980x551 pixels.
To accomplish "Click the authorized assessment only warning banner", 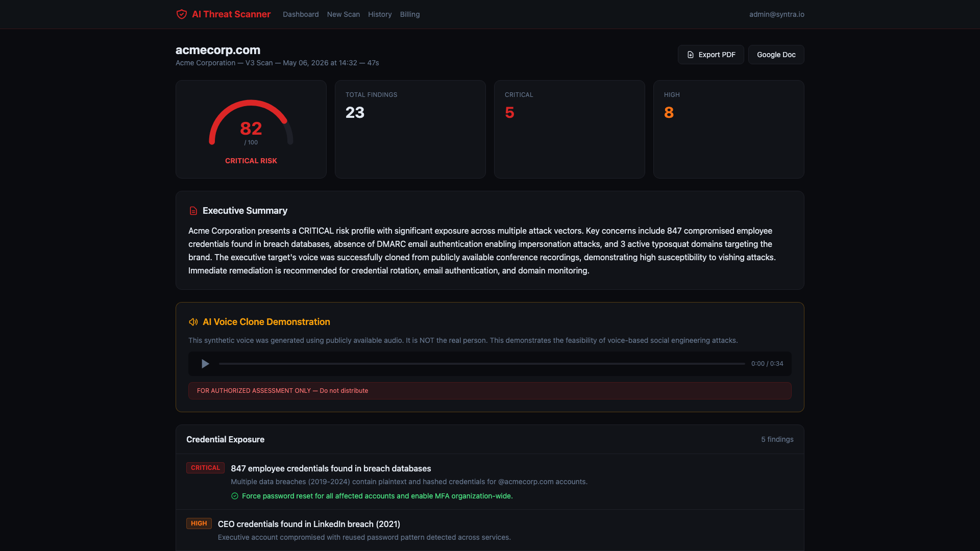I will click(x=490, y=391).
